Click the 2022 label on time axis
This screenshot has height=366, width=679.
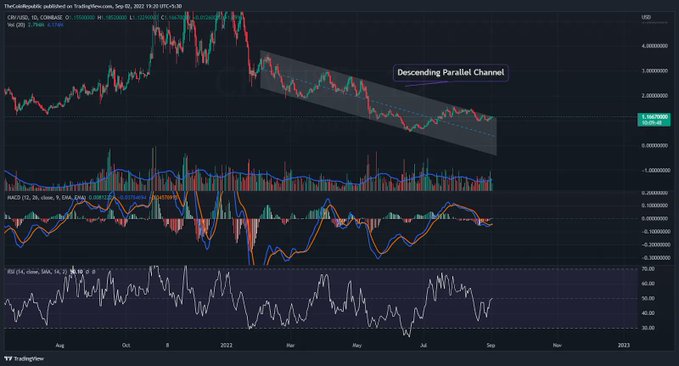(226, 345)
